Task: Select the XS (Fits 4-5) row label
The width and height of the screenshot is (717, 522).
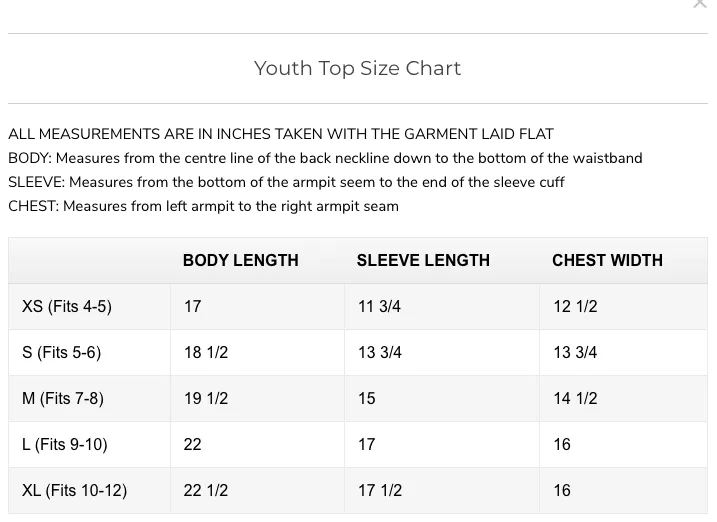Action: (x=67, y=306)
